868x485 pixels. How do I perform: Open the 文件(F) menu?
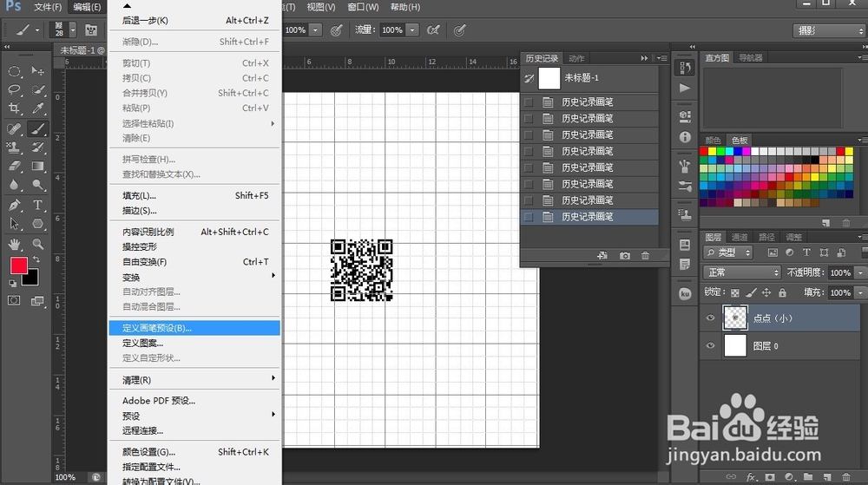[x=48, y=7]
